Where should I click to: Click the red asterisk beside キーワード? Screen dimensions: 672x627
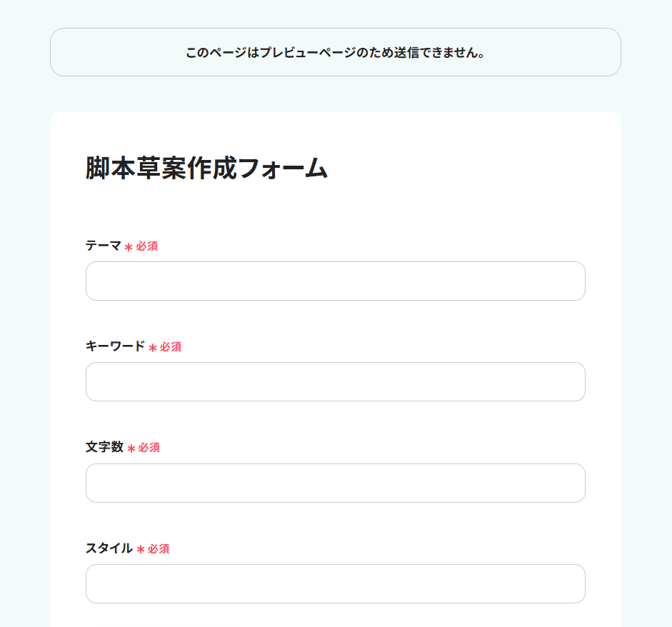[x=152, y=348]
